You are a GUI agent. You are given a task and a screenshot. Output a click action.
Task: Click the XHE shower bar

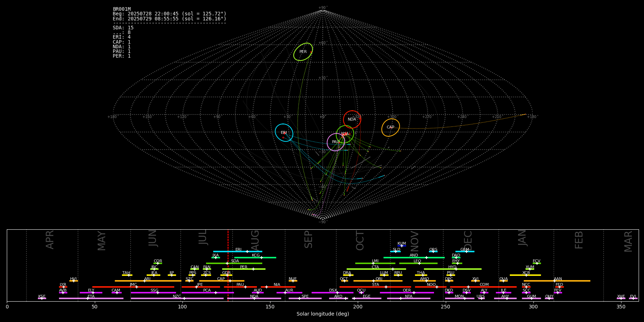point(621,298)
